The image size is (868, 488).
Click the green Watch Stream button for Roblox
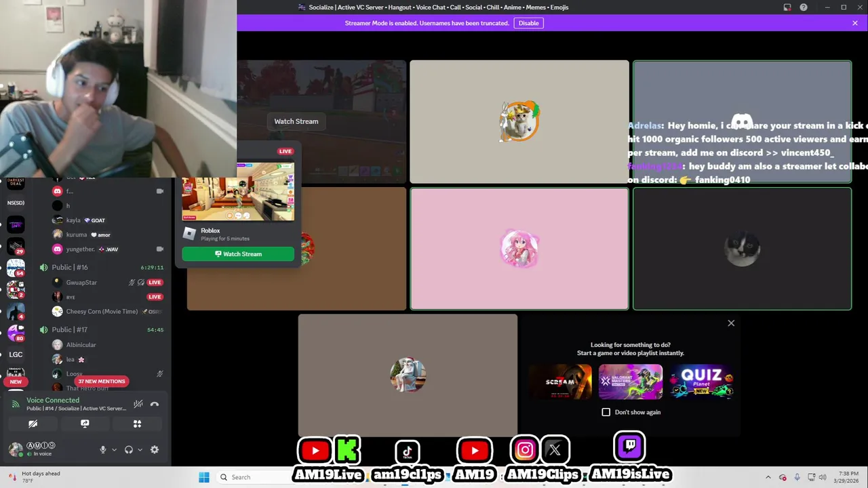(x=238, y=254)
